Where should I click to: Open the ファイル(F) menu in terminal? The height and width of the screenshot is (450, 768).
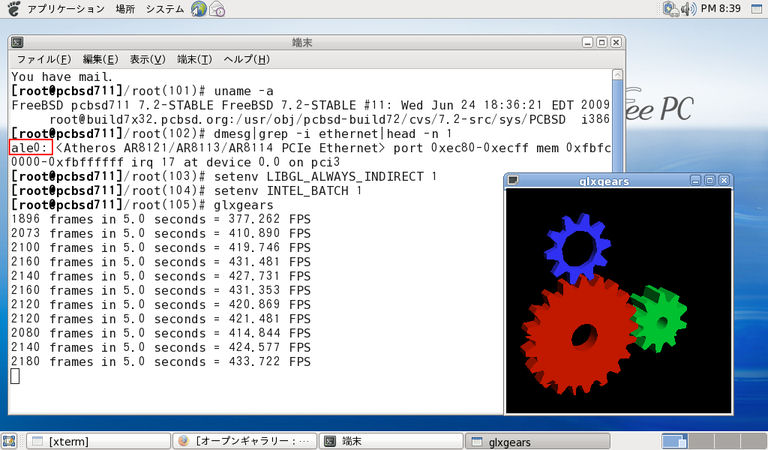point(44,59)
